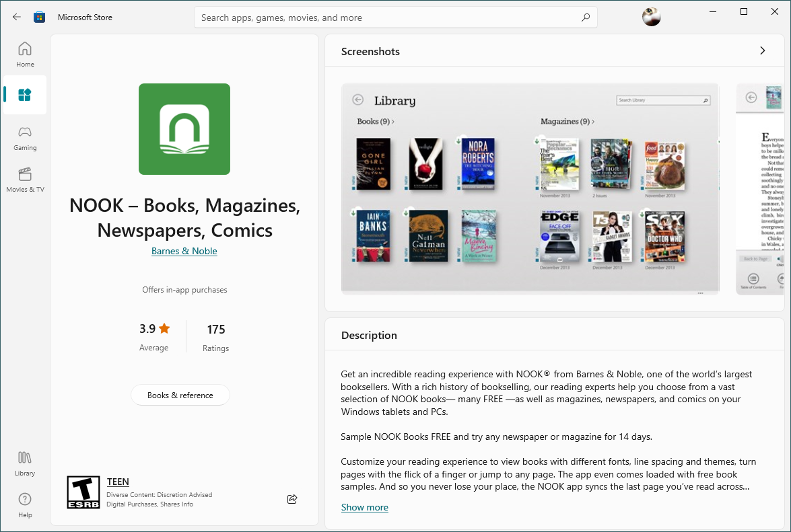
Task: Open the user profile avatar
Action: pyautogui.click(x=651, y=17)
